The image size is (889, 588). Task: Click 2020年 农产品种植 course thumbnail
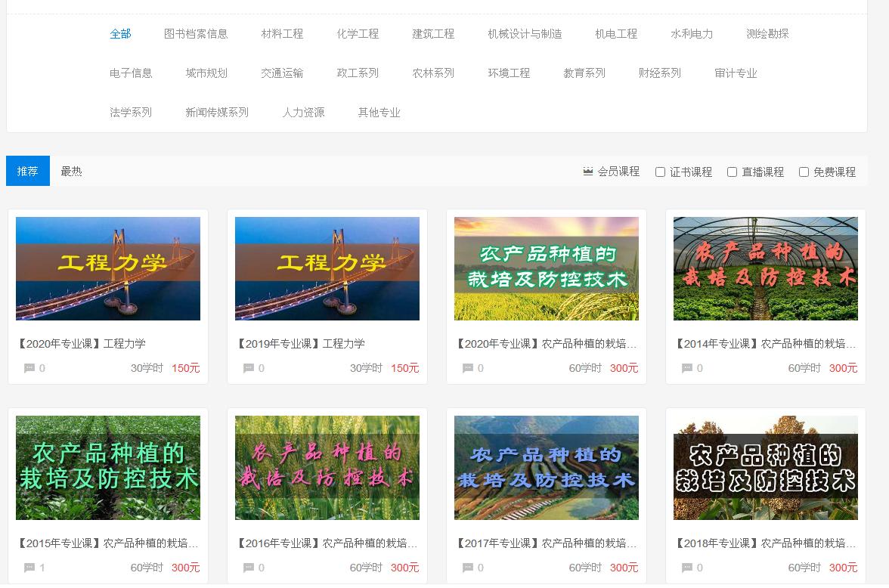pos(547,269)
